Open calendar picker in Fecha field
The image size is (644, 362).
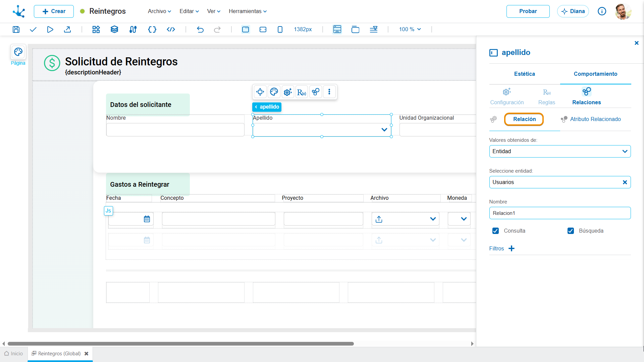tap(147, 219)
